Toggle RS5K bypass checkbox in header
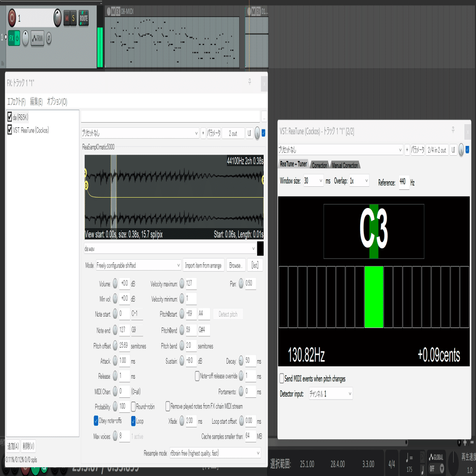The image size is (476, 476). [x=263, y=133]
